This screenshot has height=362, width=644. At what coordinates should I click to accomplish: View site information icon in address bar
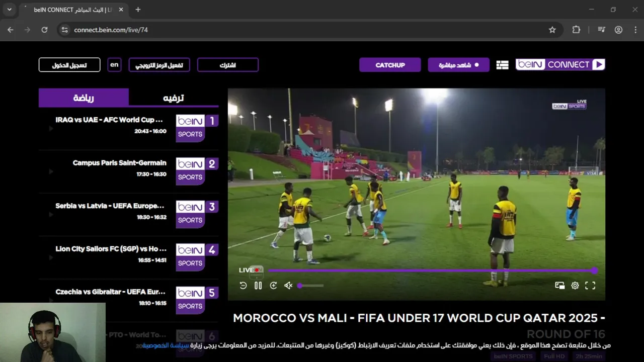[x=64, y=30]
